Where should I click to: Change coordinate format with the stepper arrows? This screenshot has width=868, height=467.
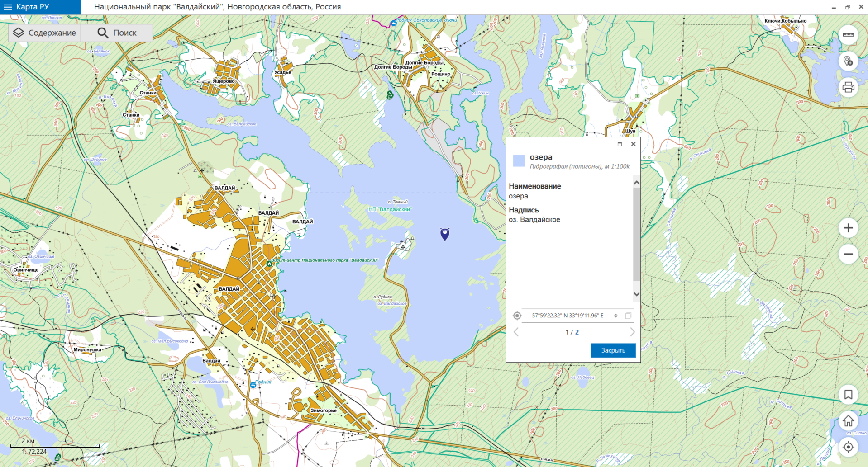[615, 316]
